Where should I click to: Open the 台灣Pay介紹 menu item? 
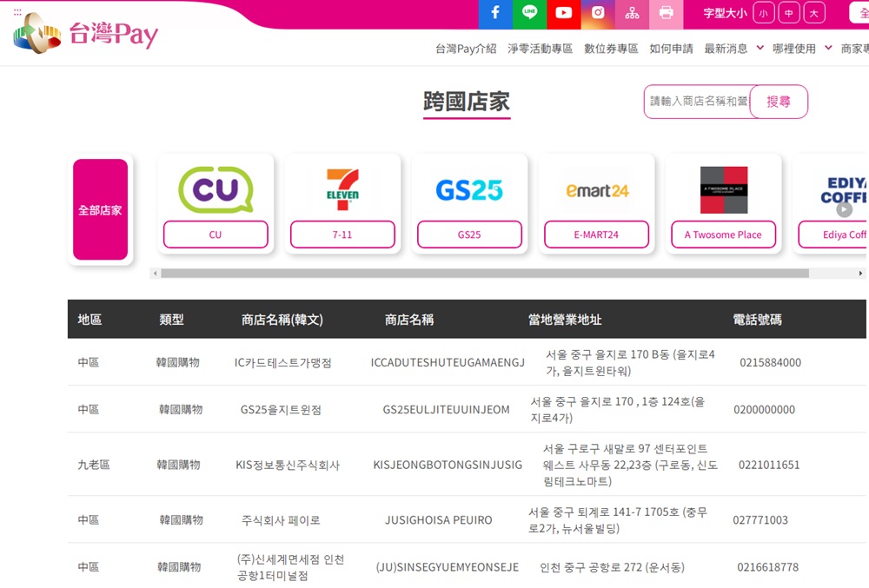click(466, 49)
